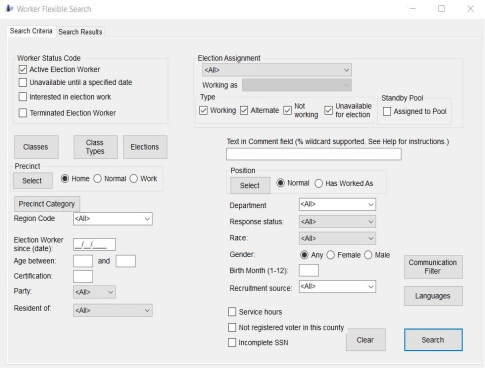485x371 pixels.
Task: Expand the Party dropdown
Action: tap(94, 292)
